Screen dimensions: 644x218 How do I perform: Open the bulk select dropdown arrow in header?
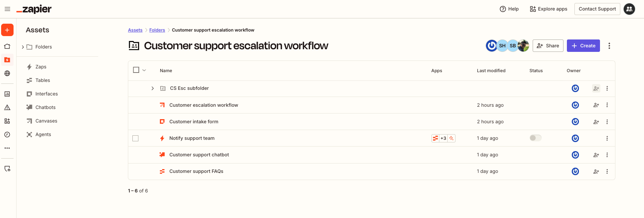(144, 70)
